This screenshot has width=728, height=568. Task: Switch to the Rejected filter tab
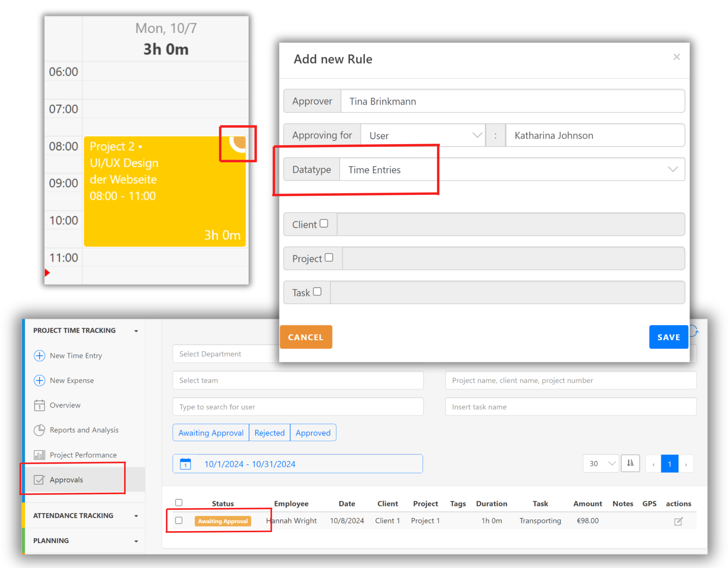point(269,433)
